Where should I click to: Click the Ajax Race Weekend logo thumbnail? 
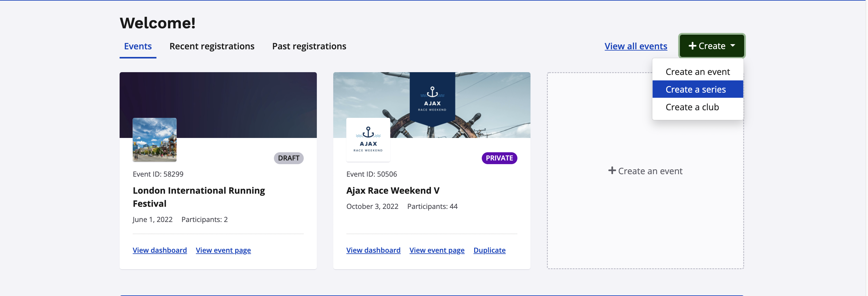(368, 139)
